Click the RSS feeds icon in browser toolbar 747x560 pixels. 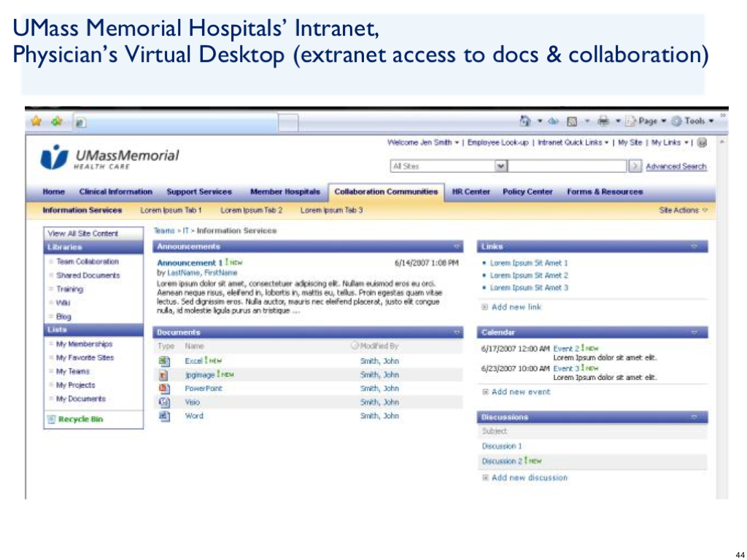coord(572,122)
